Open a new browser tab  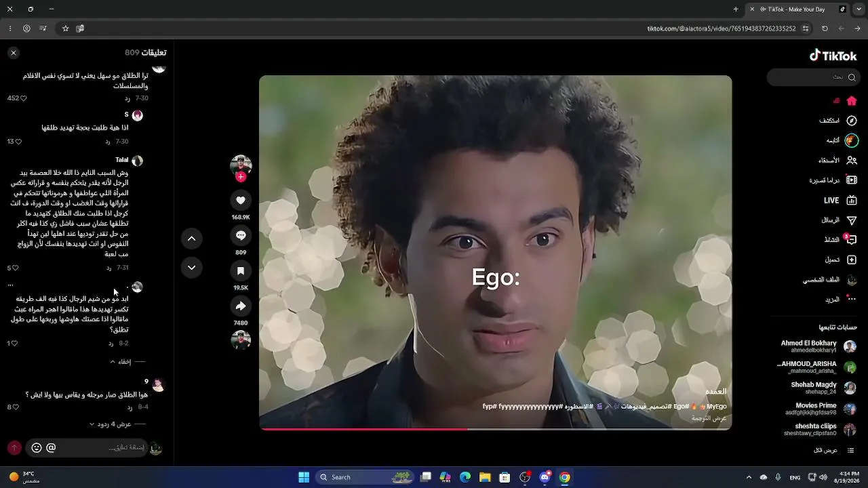tap(736, 9)
